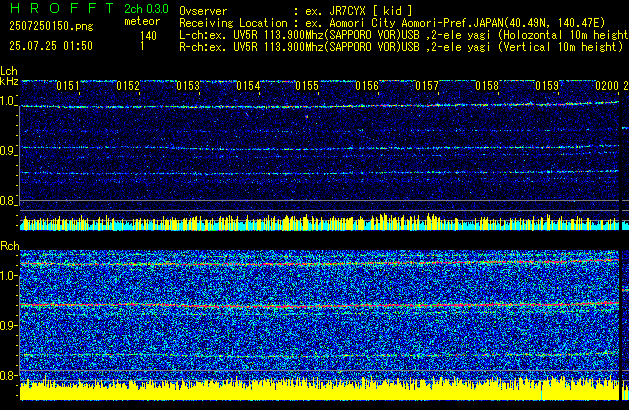The width and height of the screenshot is (629, 410).
Task: Click the 0153 time marker
Action: pyautogui.click(x=188, y=86)
